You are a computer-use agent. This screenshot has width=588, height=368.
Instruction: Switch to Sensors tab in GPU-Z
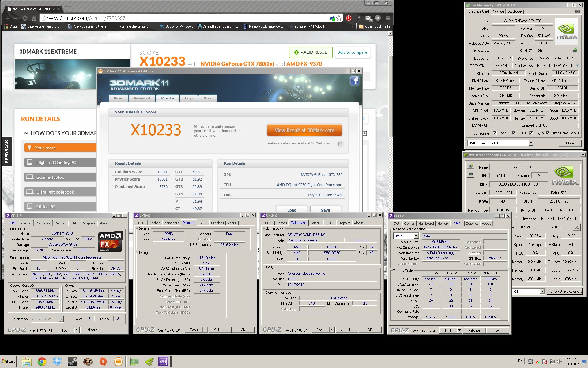(498, 12)
